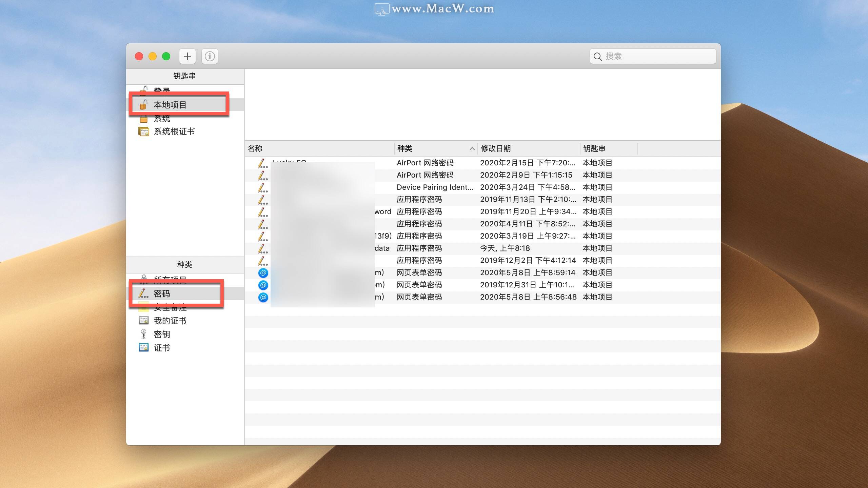Click the plus add item button
This screenshot has height=488, width=868.
coord(187,56)
